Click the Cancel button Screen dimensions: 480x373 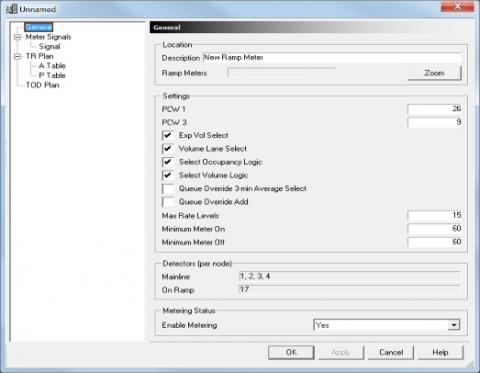391,352
